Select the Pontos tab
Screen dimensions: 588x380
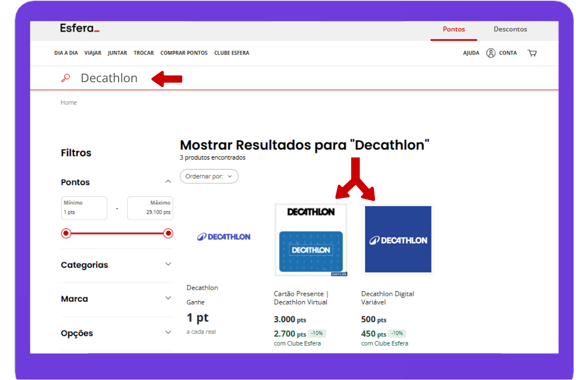[454, 29]
